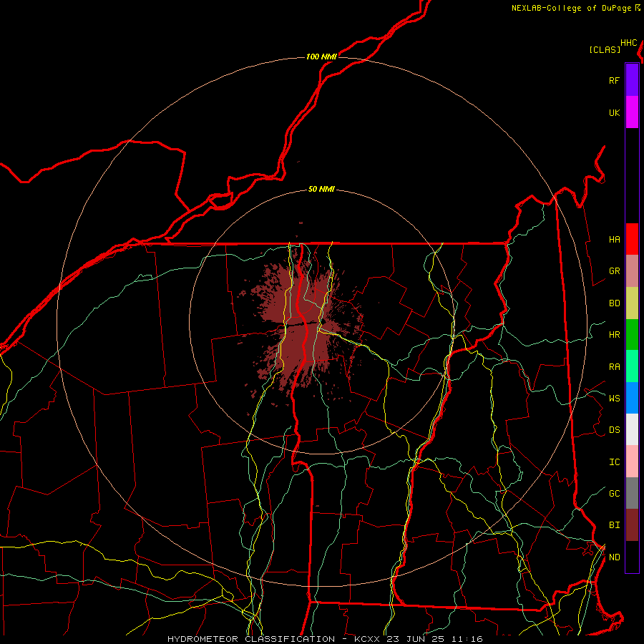Click the HR legend label

615,335
